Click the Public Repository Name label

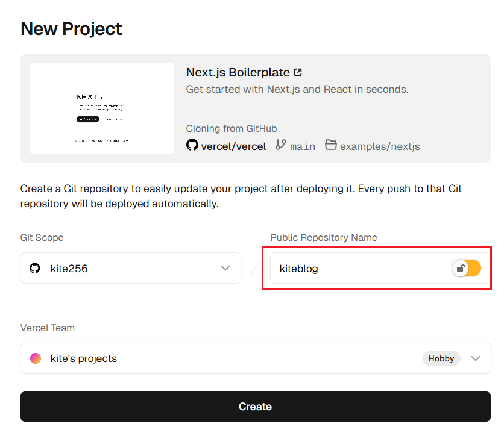click(x=324, y=237)
